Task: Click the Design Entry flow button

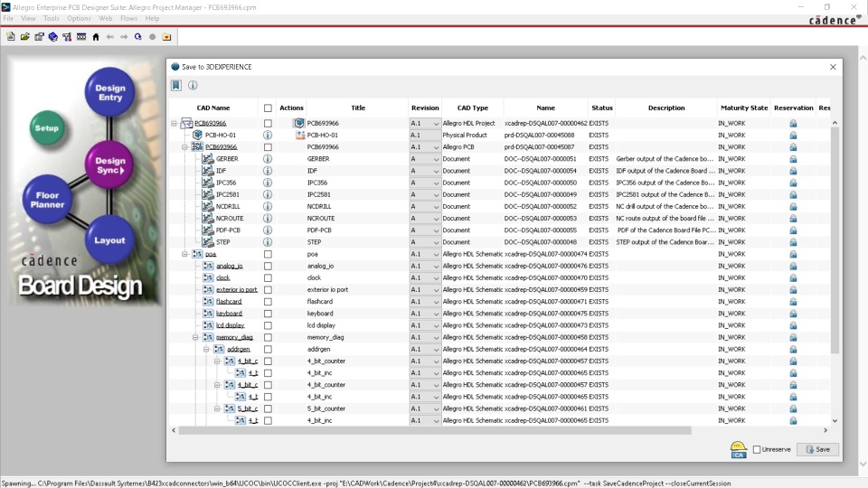Action: point(110,92)
